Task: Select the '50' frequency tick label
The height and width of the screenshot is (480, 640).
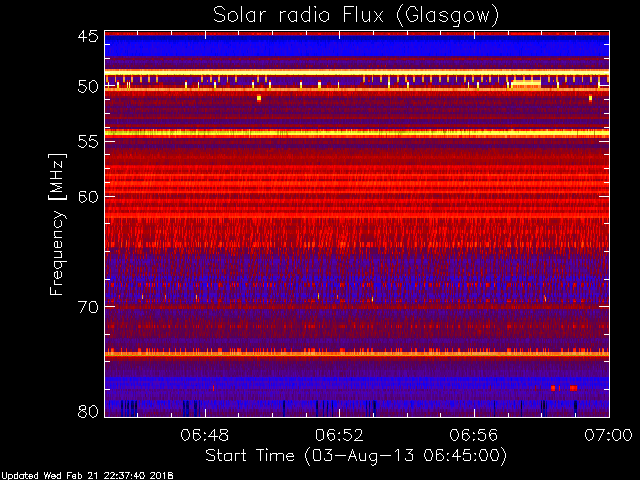Action: (88, 87)
